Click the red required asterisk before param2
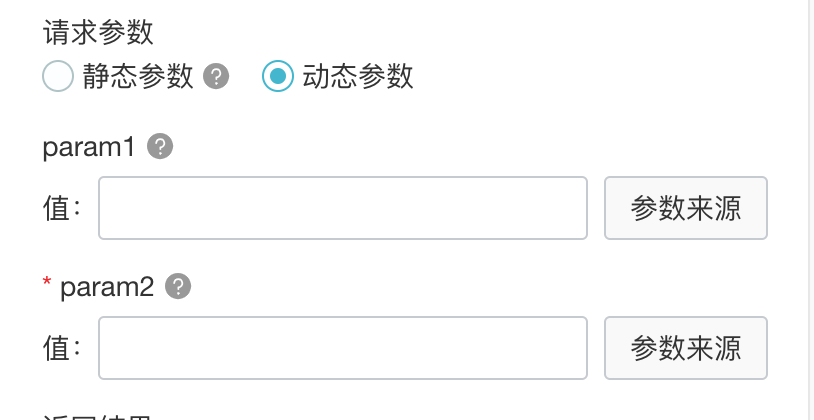 coord(47,285)
